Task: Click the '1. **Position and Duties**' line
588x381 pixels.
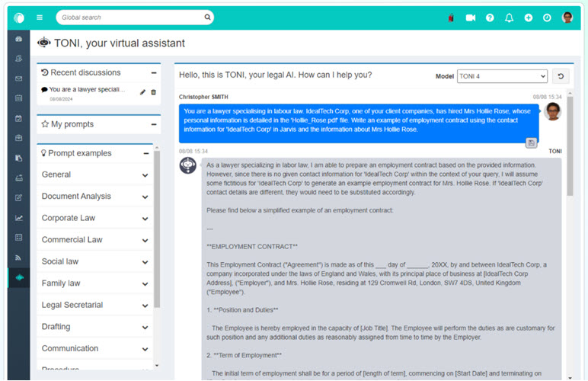Action: pos(242,310)
